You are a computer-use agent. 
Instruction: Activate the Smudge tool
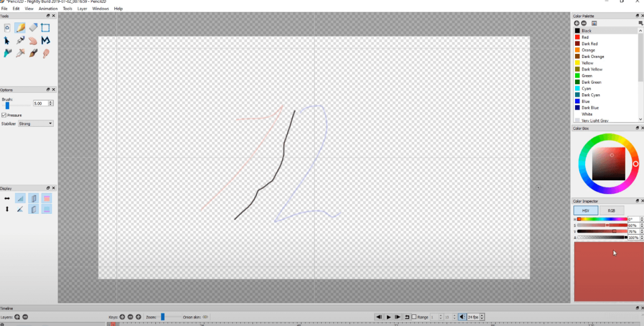[x=46, y=54]
